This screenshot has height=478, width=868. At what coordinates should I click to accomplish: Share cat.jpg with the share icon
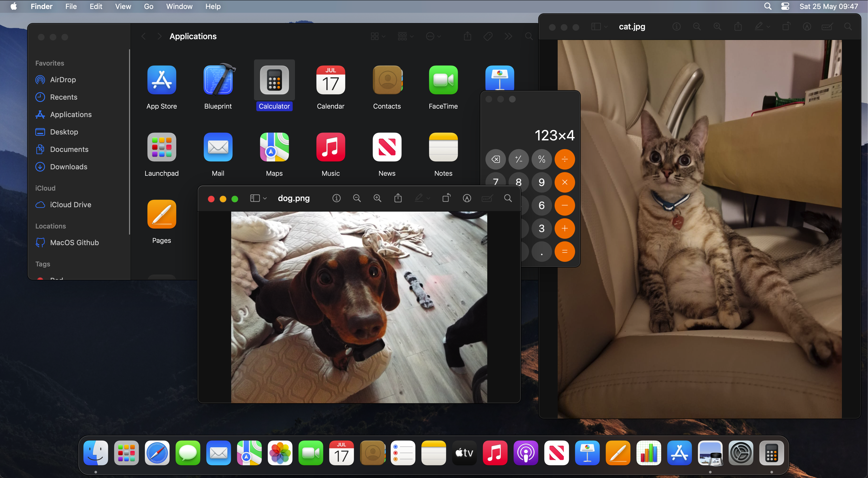(x=738, y=26)
